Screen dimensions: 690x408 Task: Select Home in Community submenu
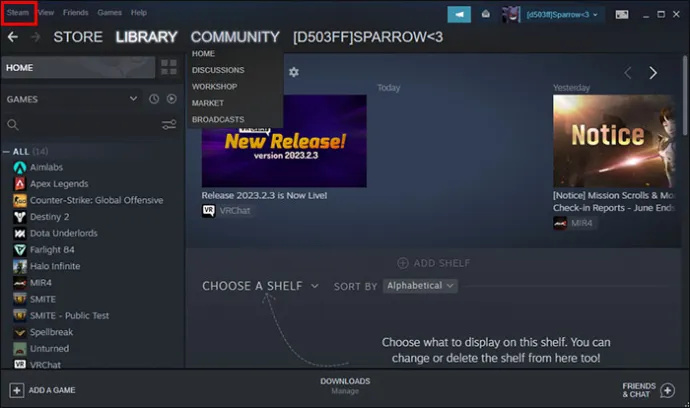click(x=203, y=54)
